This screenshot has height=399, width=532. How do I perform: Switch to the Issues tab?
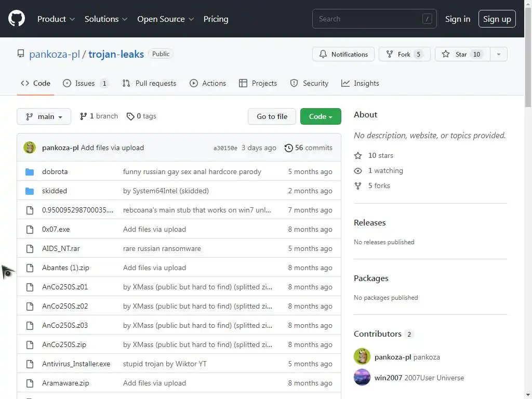(x=86, y=83)
